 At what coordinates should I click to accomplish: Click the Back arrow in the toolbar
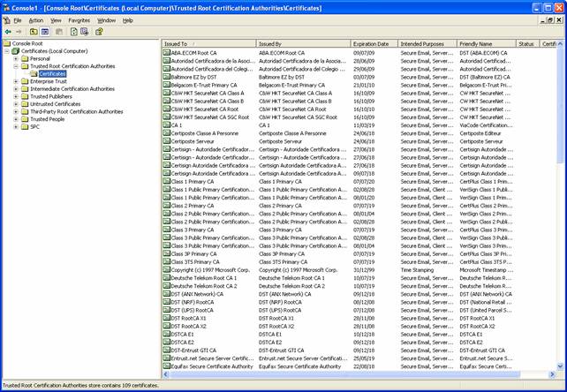point(8,32)
